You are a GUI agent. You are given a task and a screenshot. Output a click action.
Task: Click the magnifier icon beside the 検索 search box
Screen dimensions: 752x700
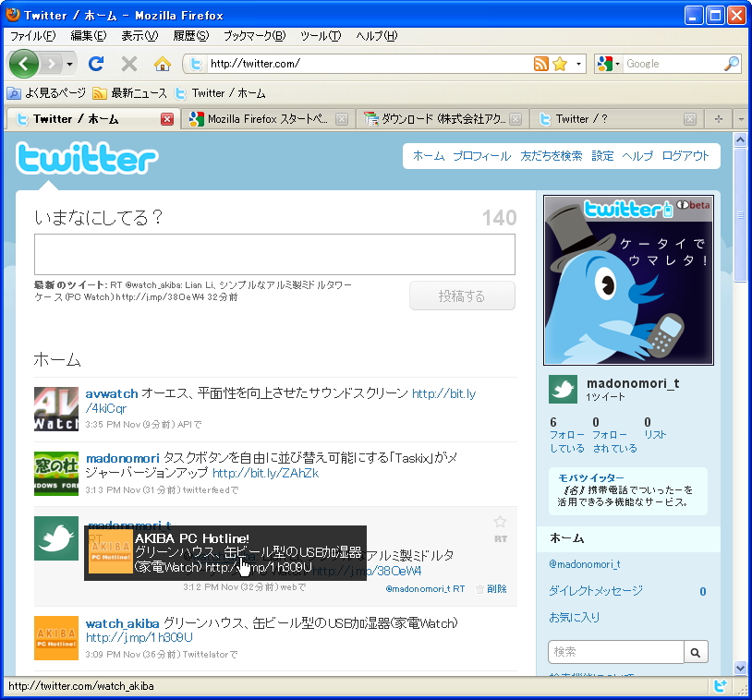pyautogui.click(x=696, y=651)
